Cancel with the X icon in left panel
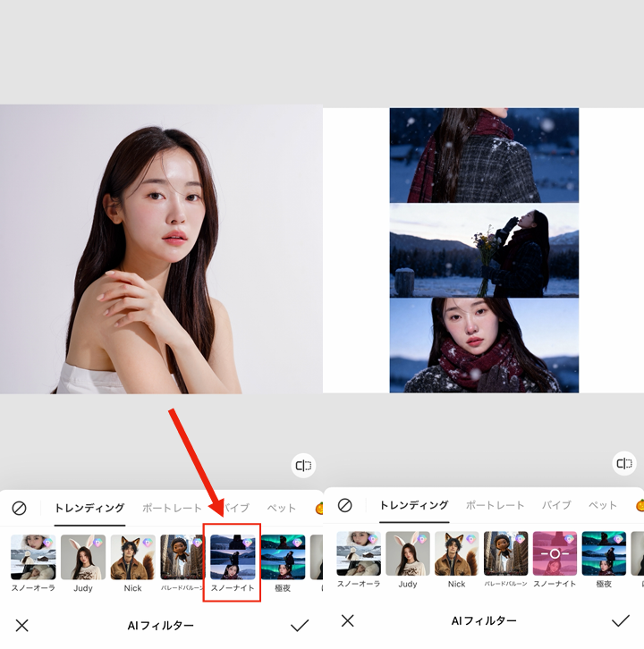The height and width of the screenshot is (649, 644). tap(22, 625)
